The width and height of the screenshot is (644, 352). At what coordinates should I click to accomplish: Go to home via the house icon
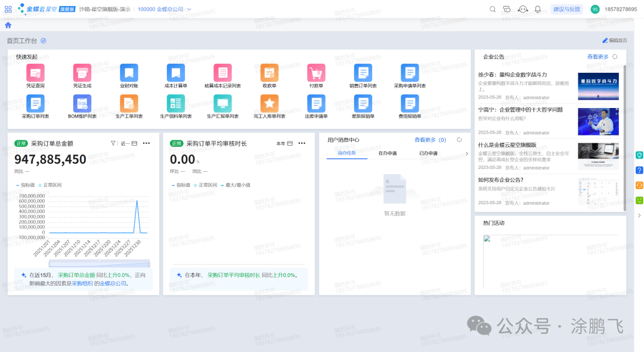click(8, 25)
